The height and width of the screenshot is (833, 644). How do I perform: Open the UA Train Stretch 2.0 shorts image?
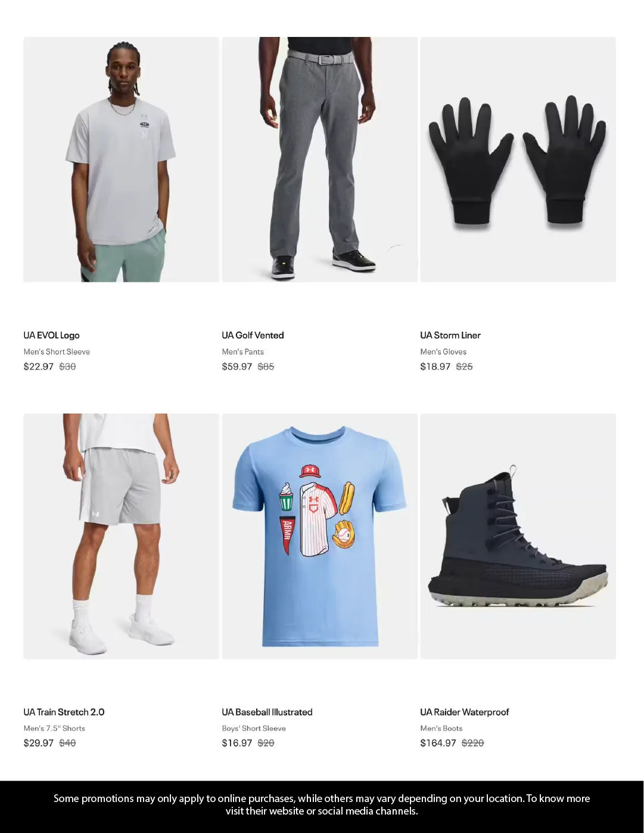pyautogui.click(x=122, y=536)
